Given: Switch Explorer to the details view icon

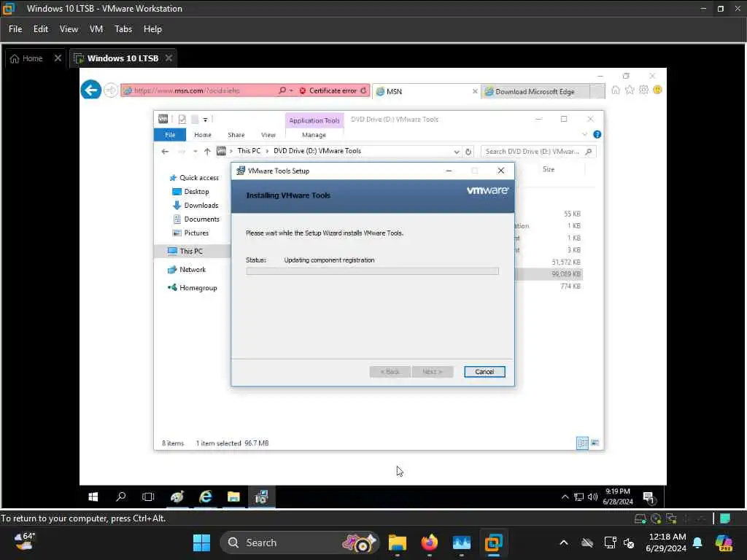Looking at the screenshot, I should pos(582,443).
